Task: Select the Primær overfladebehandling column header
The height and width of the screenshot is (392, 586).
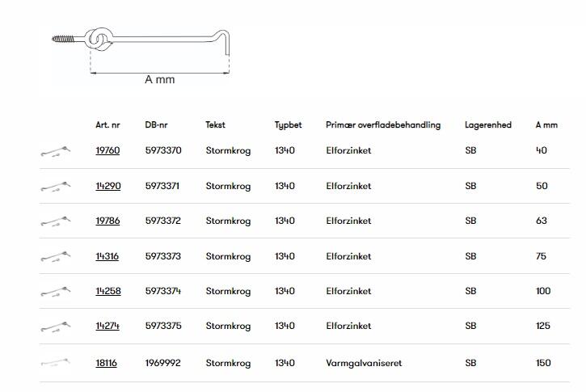Action: pyautogui.click(x=382, y=125)
